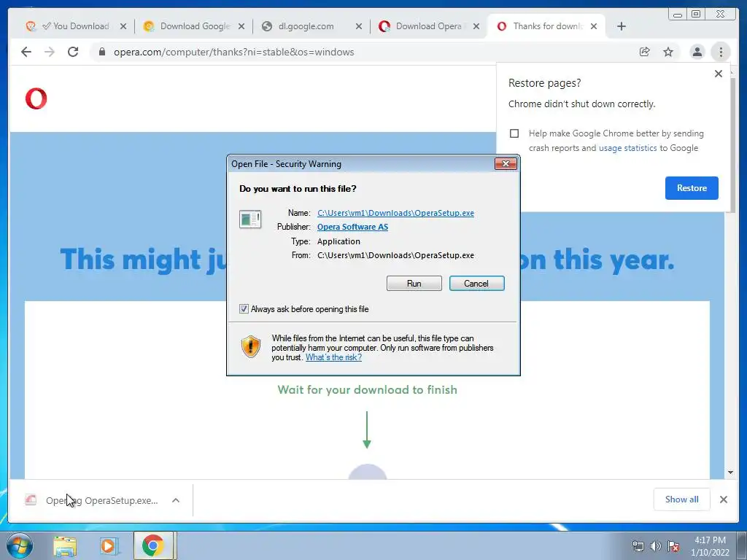
Task: Click the Chrome forward arrow
Action: 50,52
